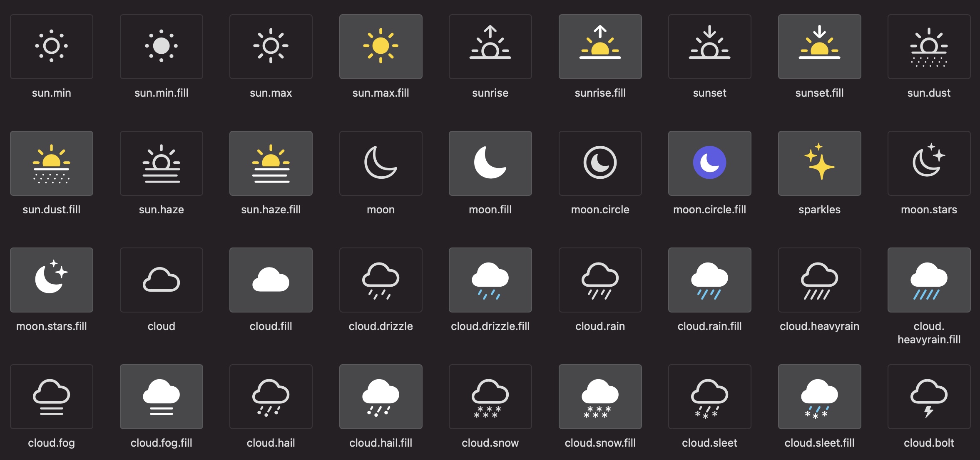Select the sparkles icon
The width and height of the screenshot is (980, 460).
[x=819, y=163]
